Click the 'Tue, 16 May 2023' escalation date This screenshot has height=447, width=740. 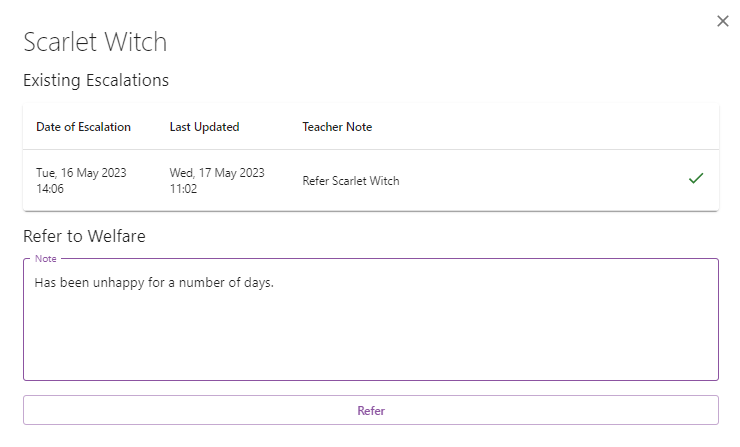point(81,173)
